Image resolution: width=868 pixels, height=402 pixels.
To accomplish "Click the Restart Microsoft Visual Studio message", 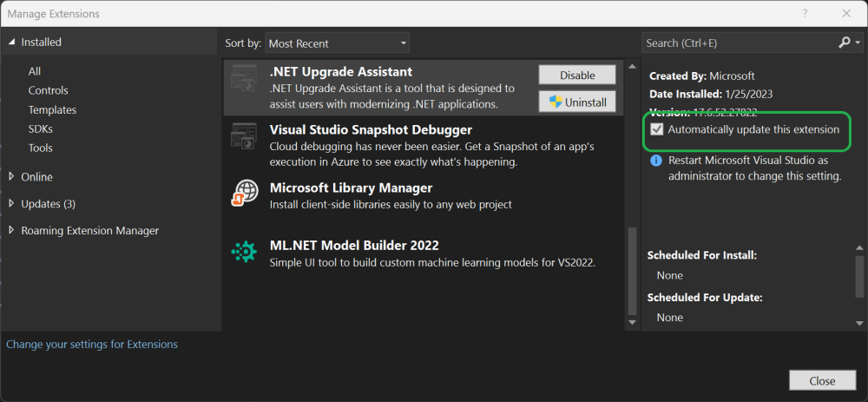I will 755,168.
